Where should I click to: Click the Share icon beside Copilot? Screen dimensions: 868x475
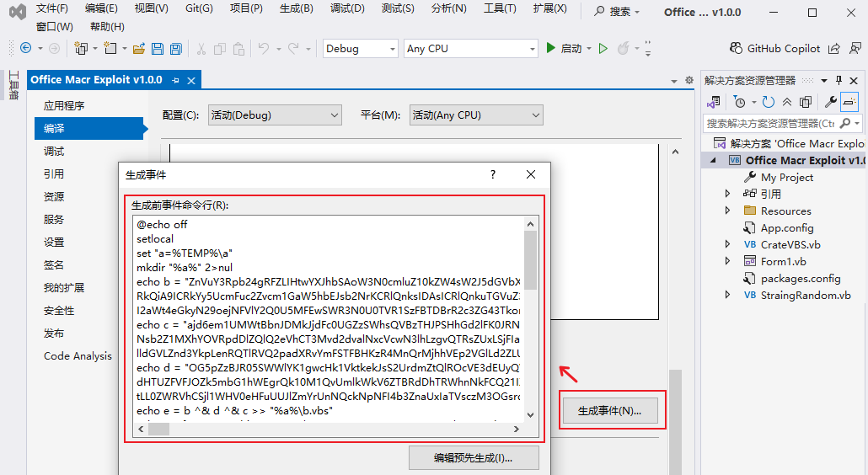click(833, 49)
